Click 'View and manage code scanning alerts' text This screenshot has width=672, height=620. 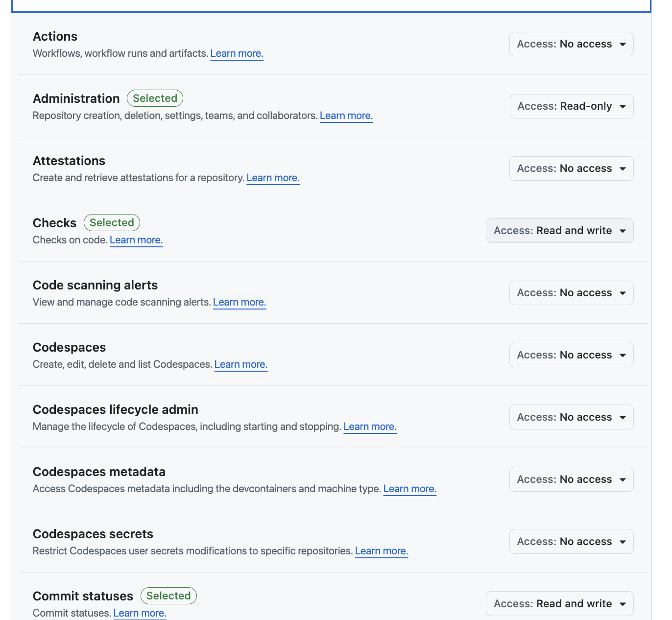click(122, 302)
